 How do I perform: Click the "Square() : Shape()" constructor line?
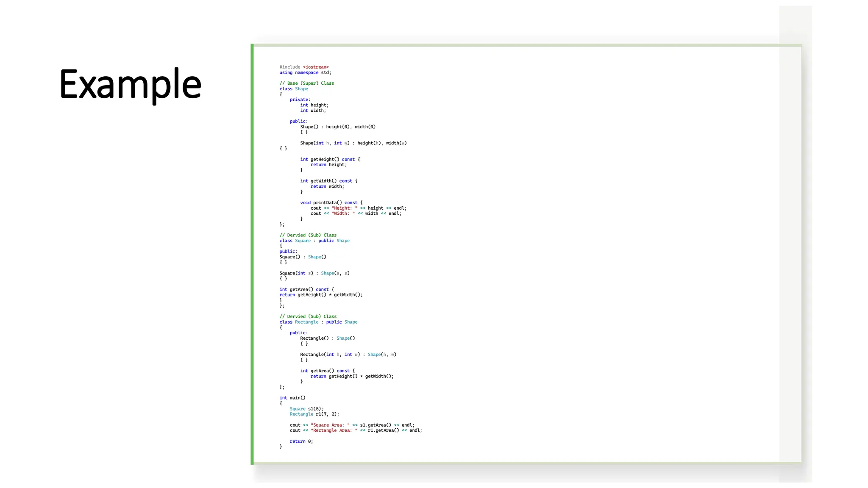tap(303, 257)
